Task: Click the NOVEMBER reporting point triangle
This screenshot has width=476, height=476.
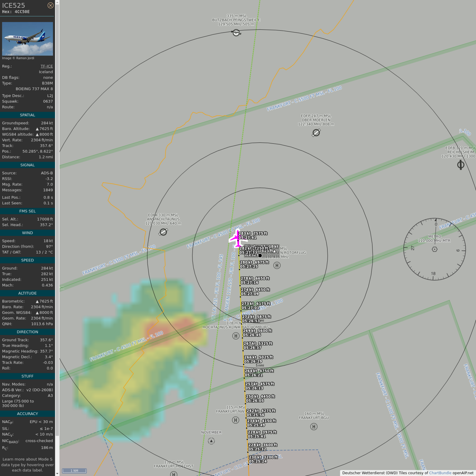Action: tap(211, 441)
